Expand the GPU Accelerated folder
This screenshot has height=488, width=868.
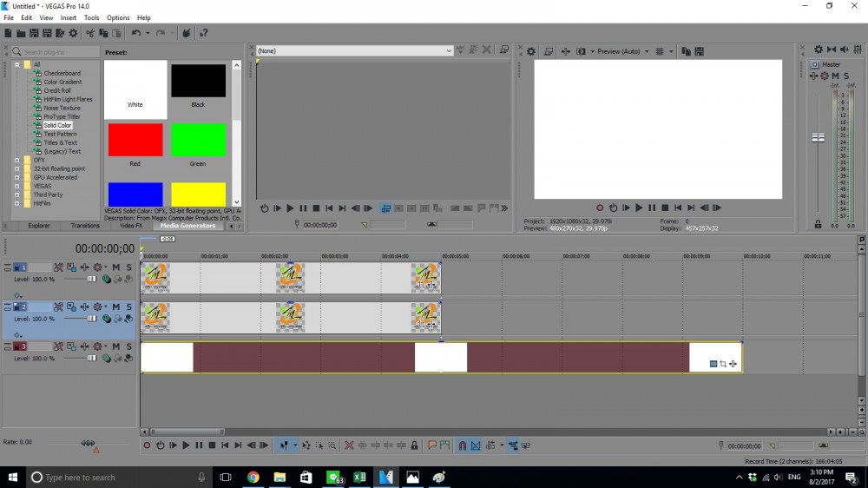pos(17,178)
